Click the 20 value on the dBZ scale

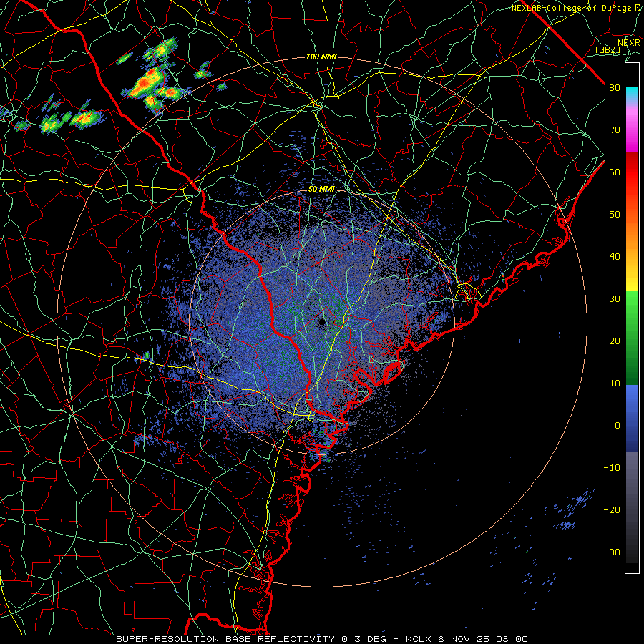pyautogui.click(x=615, y=341)
